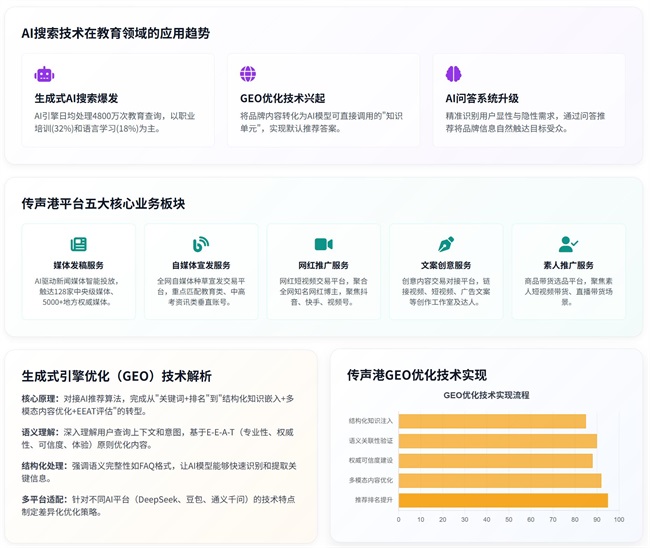The image size is (650, 548).
Task: Click the 权威可信度建设 bar in the chart
Action: tap(495, 460)
